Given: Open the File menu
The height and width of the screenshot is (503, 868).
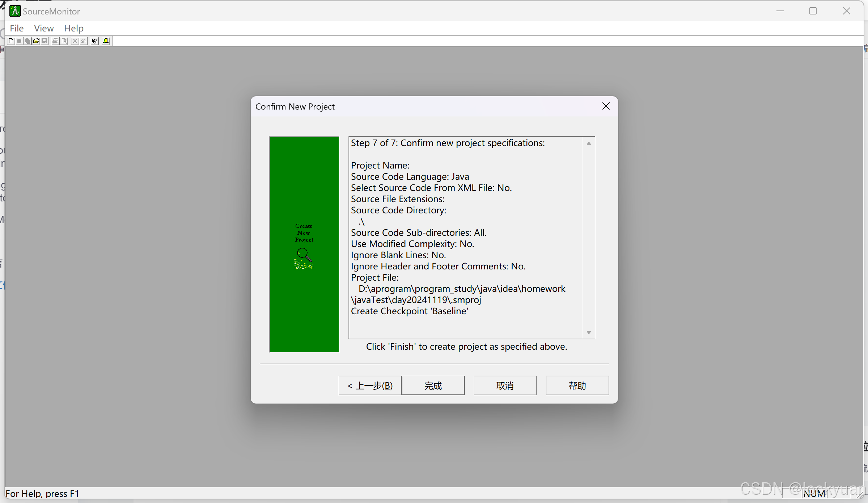Looking at the screenshot, I should point(17,28).
